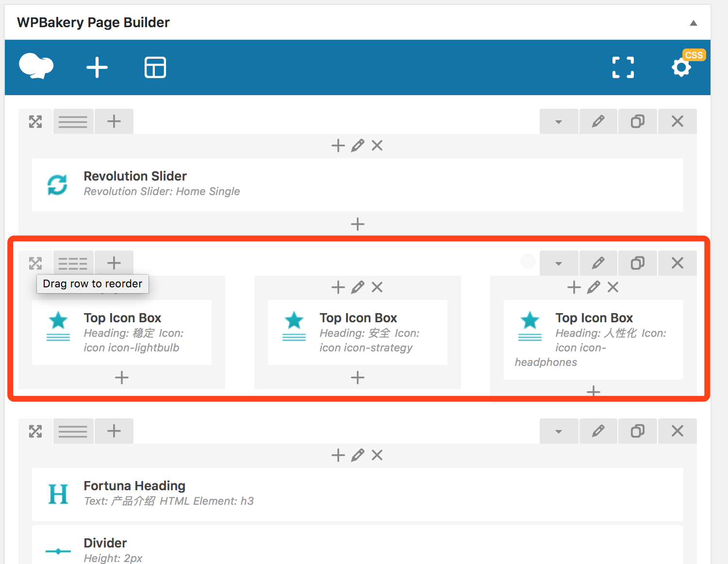Open Top Icon Box with icon-lightbulb

coord(122,332)
